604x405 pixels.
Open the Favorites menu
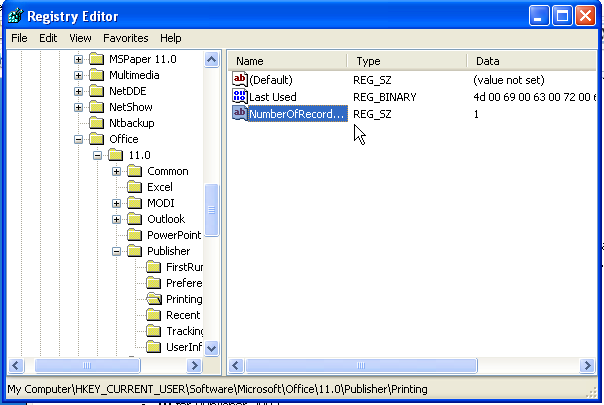[126, 38]
